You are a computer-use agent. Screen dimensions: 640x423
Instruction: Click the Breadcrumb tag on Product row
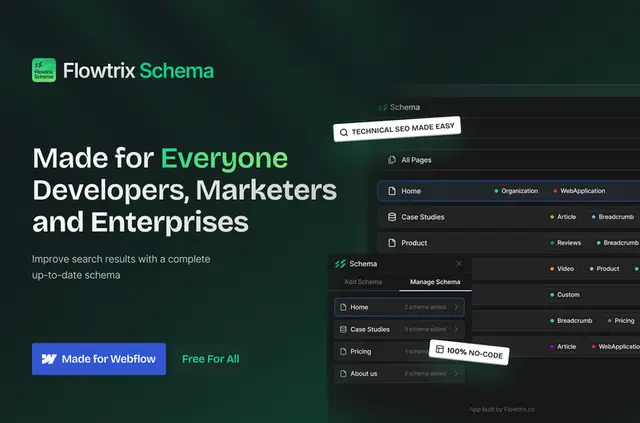618,243
